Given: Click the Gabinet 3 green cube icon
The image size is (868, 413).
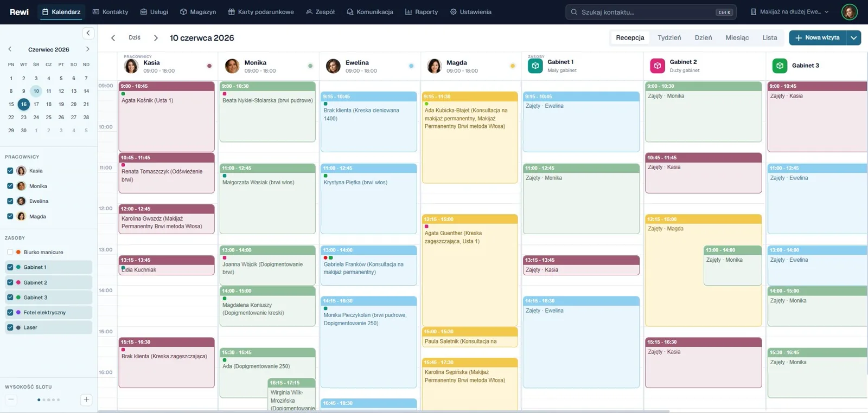Looking at the screenshot, I should point(780,66).
